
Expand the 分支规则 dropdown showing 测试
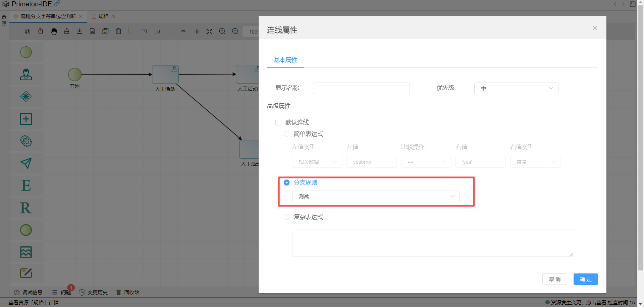(376, 197)
